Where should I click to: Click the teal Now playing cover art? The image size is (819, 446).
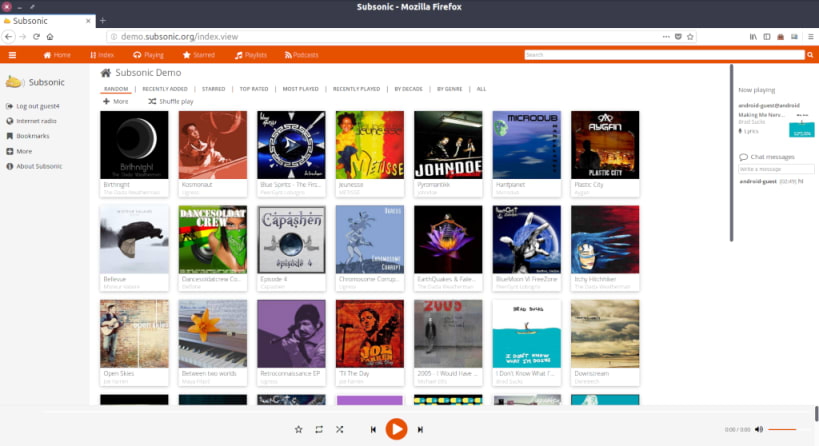(801, 130)
